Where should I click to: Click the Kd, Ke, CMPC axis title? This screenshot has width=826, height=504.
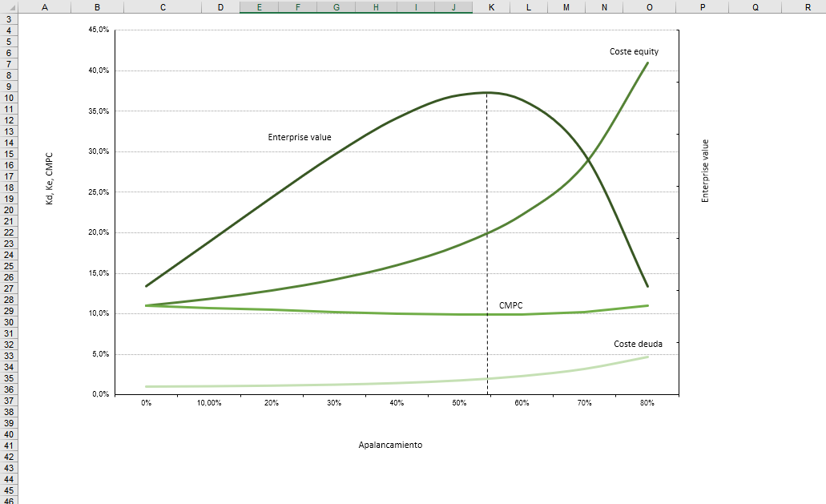[x=49, y=179]
